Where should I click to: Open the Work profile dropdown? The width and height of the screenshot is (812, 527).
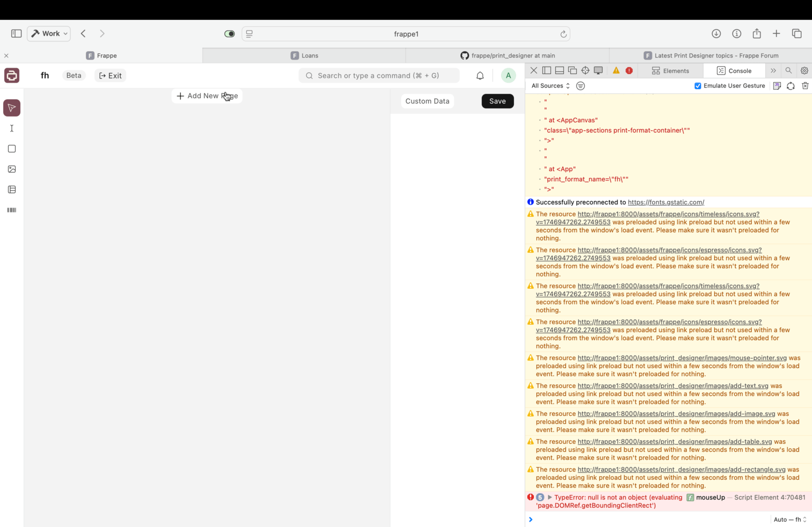pyautogui.click(x=49, y=33)
